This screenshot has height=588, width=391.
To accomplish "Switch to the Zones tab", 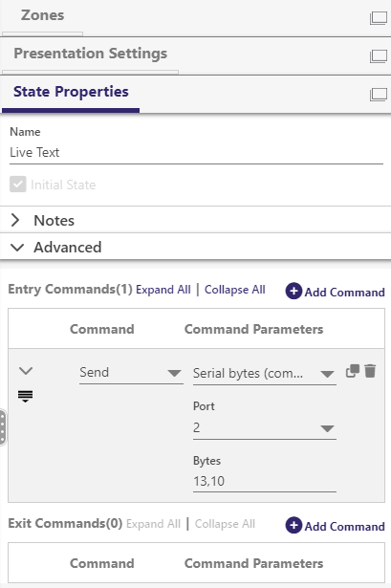I will click(x=42, y=15).
